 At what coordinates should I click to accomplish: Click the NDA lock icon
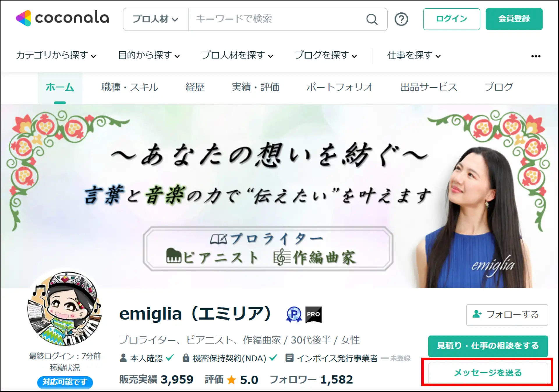point(185,358)
